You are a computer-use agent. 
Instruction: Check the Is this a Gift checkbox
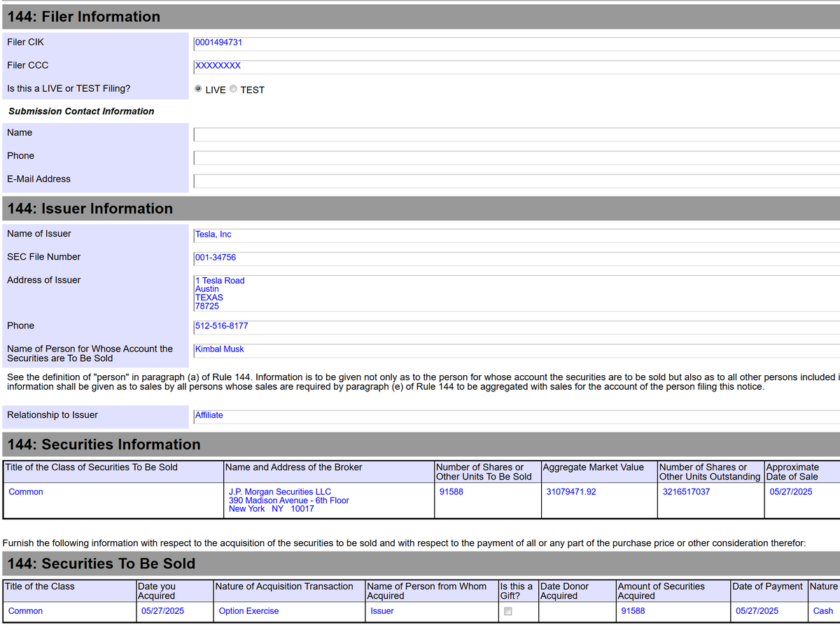508,611
